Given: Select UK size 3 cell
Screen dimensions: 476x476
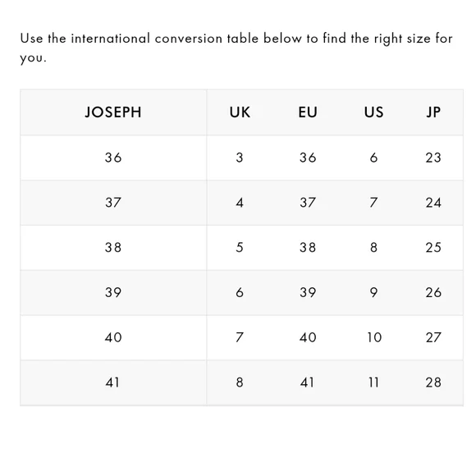Looking at the screenshot, I should 240,158.
